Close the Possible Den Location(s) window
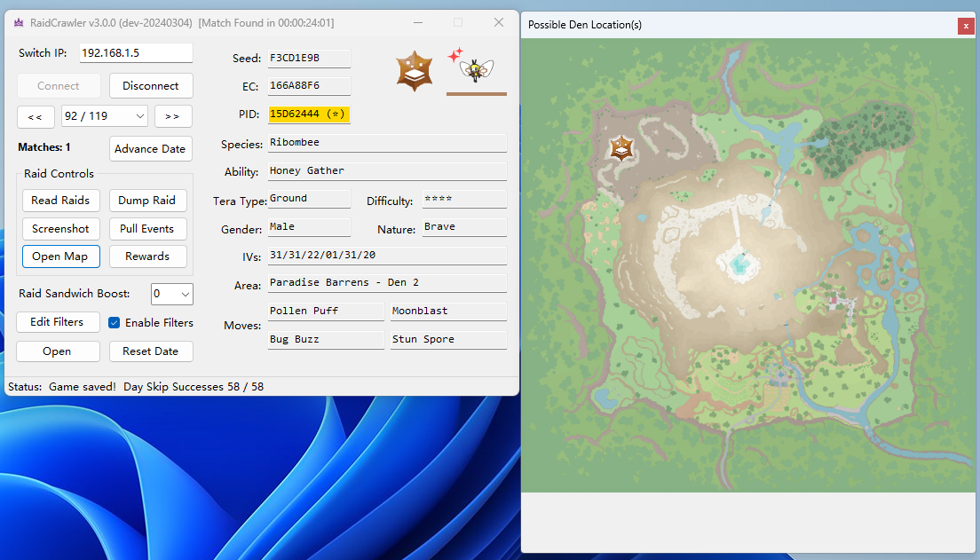 coord(965,26)
